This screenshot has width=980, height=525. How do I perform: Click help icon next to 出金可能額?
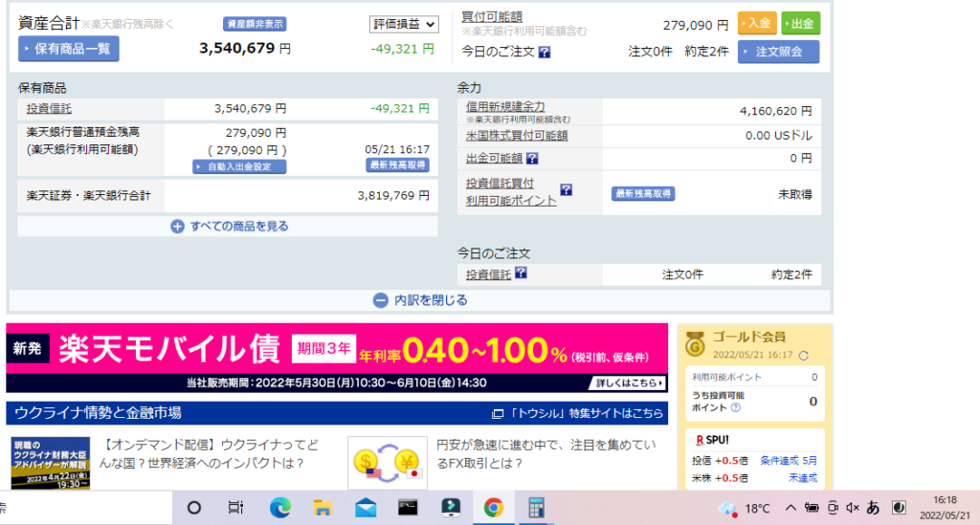click(532, 159)
